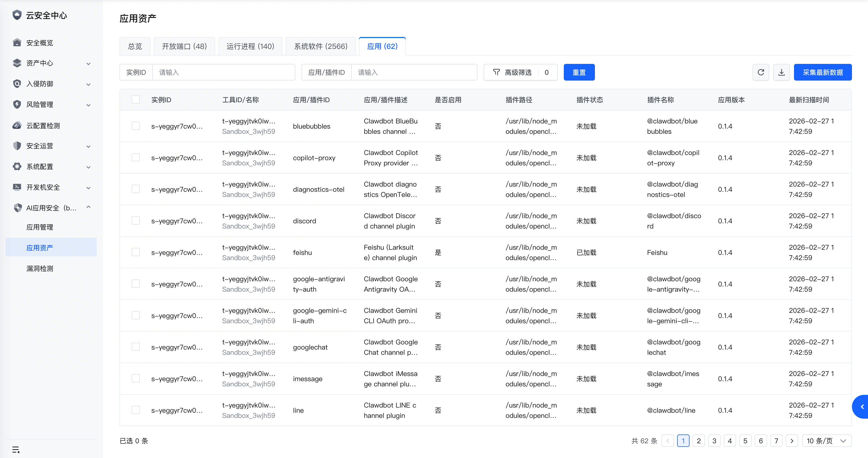Click the 安全概览 home icon
This screenshot has width=868, height=458.
(x=17, y=42)
